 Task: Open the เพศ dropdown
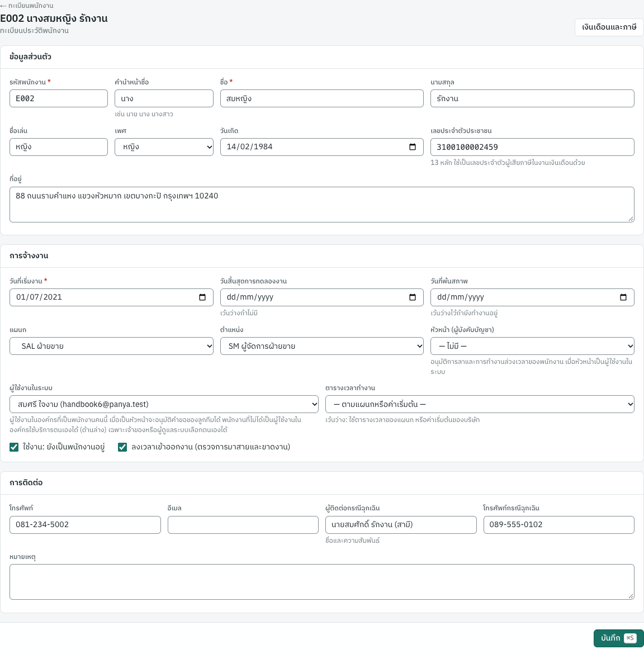pyautogui.click(x=164, y=147)
